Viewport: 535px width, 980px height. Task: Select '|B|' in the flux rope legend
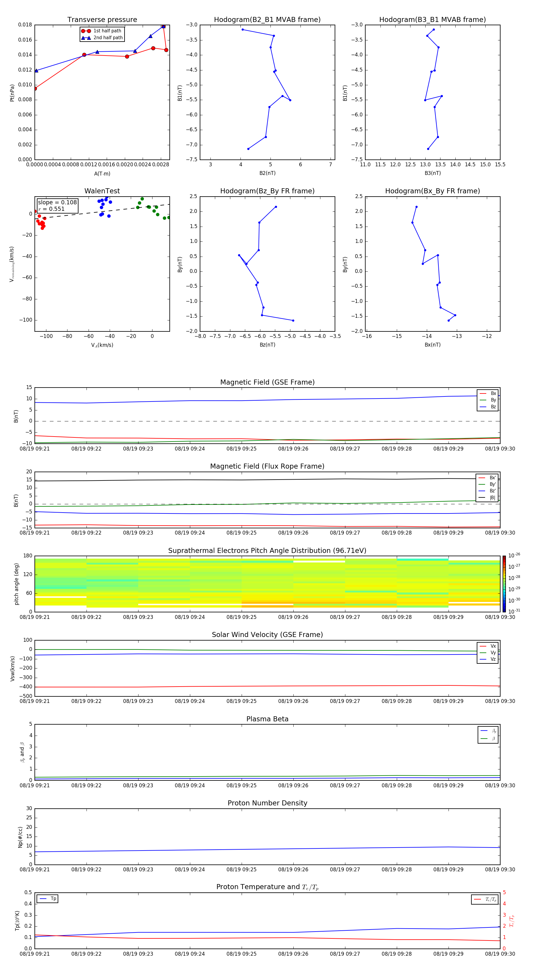click(x=487, y=498)
